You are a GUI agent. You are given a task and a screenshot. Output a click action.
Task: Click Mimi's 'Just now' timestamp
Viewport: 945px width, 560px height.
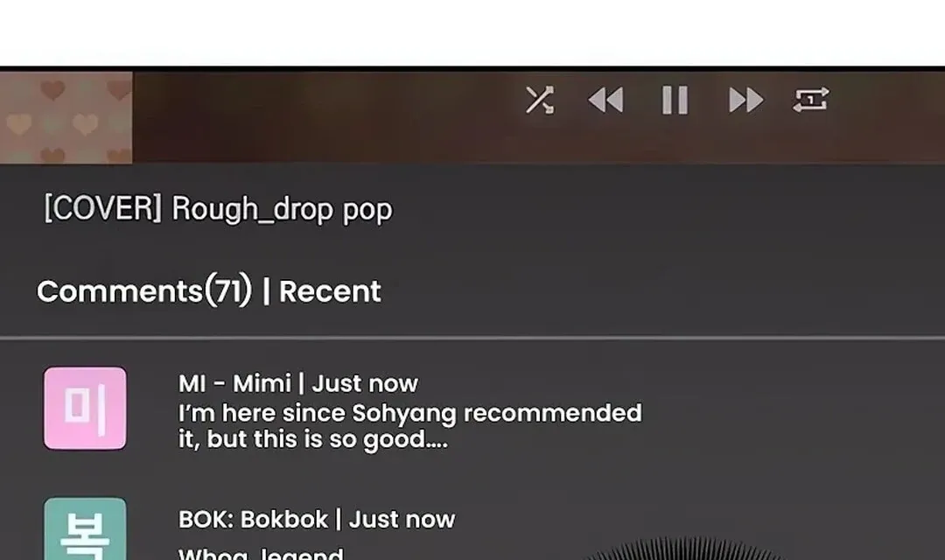tap(365, 383)
